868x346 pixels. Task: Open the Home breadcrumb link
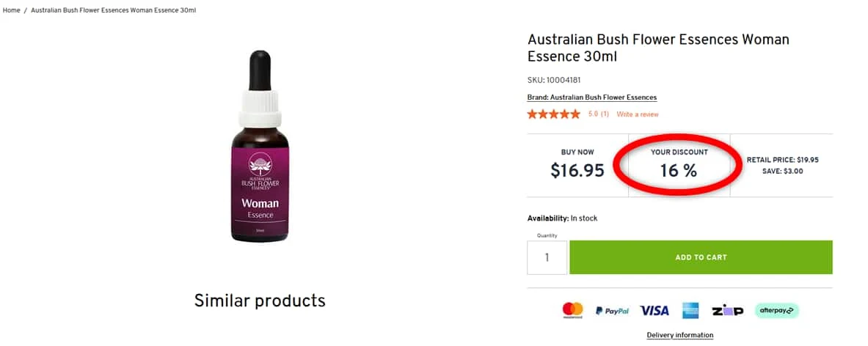pyautogui.click(x=11, y=10)
